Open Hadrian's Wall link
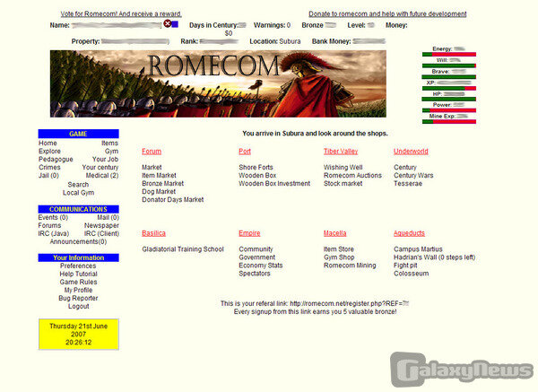538x392 pixels. (x=434, y=257)
